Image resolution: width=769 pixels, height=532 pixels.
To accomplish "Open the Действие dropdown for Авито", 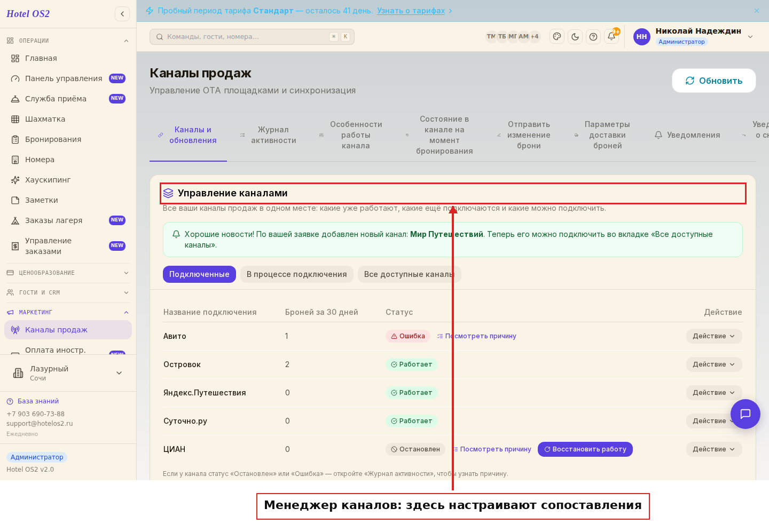I will pyautogui.click(x=714, y=336).
